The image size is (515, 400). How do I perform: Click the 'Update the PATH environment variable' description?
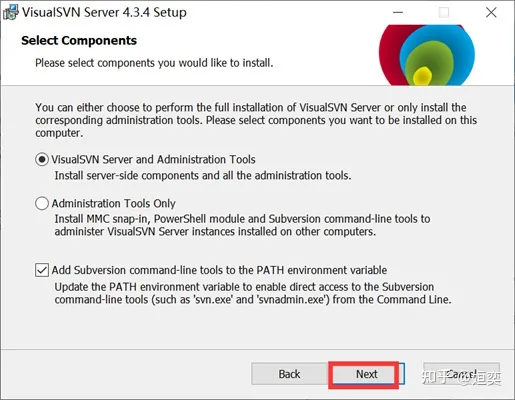tap(253, 293)
